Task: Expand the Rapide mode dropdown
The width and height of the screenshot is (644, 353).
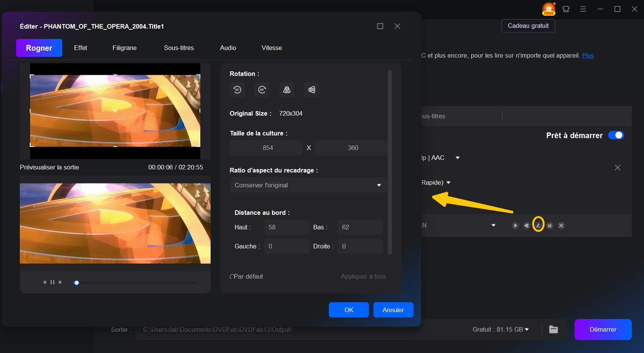Action: point(448,182)
